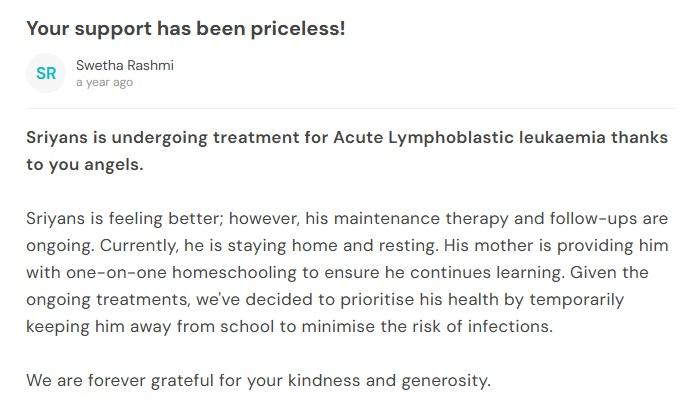The image size is (694, 402).
Task: Click the word "thanks" in the bold text
Action: [x=639, y=137]
